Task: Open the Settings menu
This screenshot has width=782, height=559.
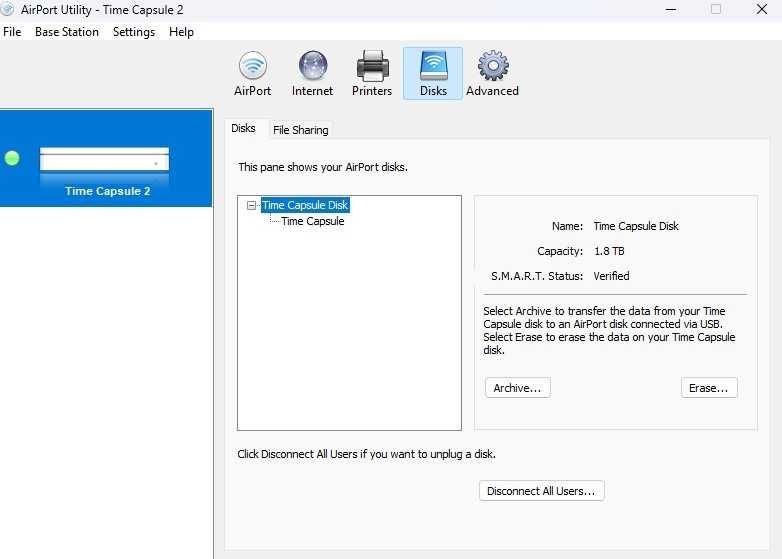Action: [134, 32]
